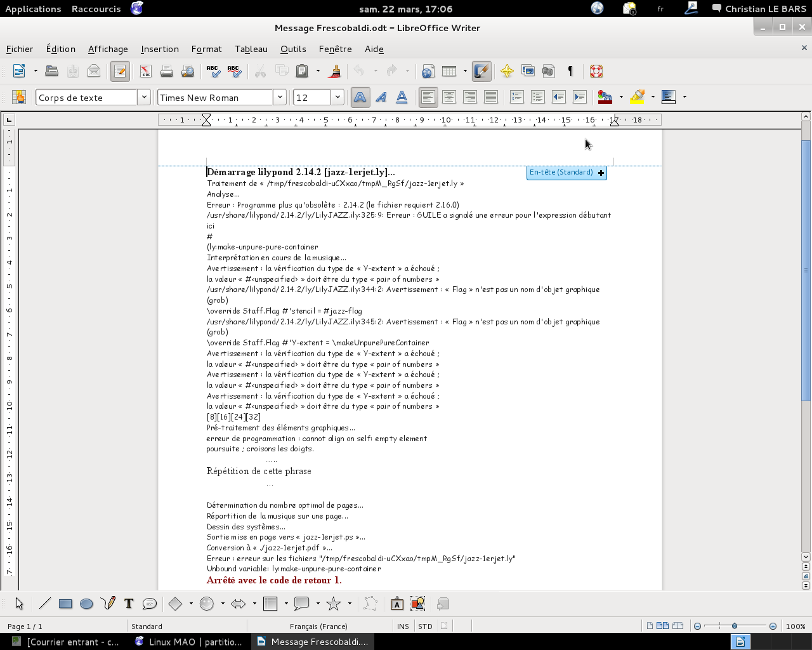This screenshot has width=812, height=650.
Task: Open the Affichage menu
Action: point(108,49)
